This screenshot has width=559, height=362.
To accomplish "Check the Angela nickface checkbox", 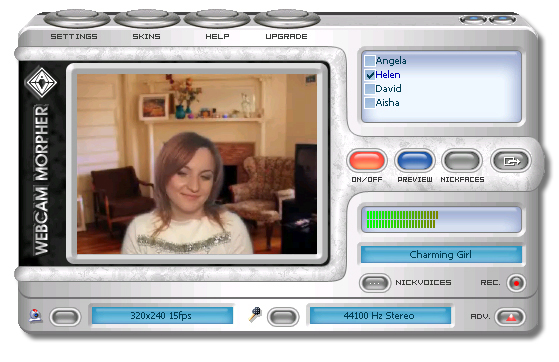I will pos(370,61).
